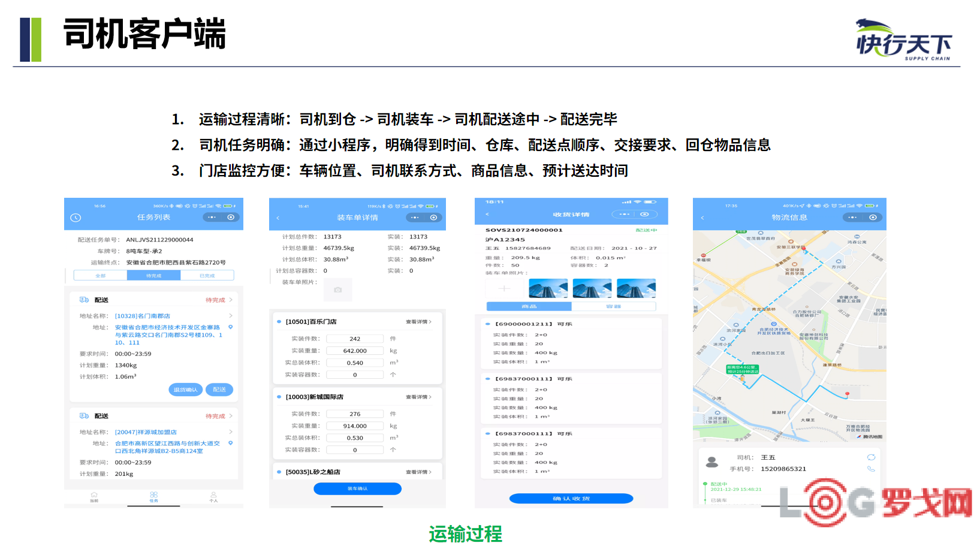Viewport: 980px width, 549px height.
Task: Select the 商品 tab in 收货详情
Action: pyautogui.click(x=529, y=306)
